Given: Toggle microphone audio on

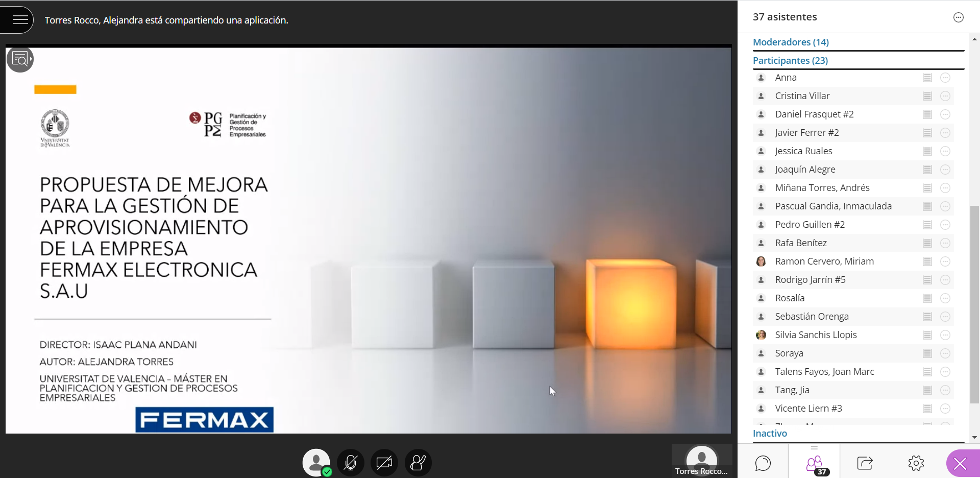Looking at the screenshot, I should (x=351, y=463).
